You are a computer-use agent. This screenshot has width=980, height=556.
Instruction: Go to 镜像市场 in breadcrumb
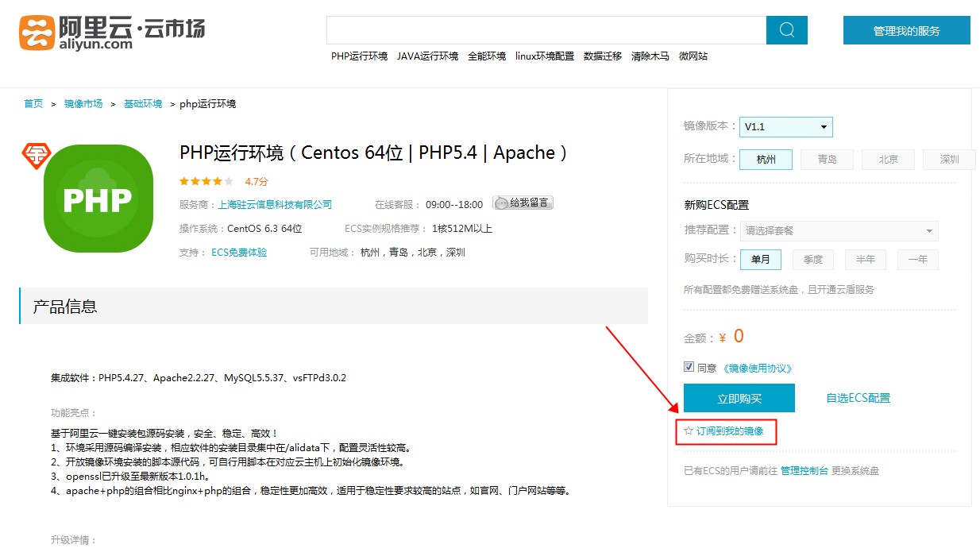(83, 104)
